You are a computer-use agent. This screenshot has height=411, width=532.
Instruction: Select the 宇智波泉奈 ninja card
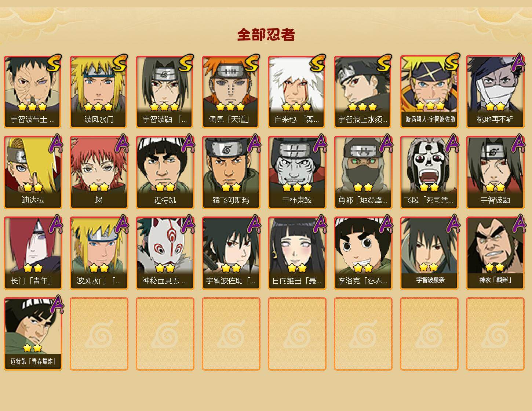[429, 253]
